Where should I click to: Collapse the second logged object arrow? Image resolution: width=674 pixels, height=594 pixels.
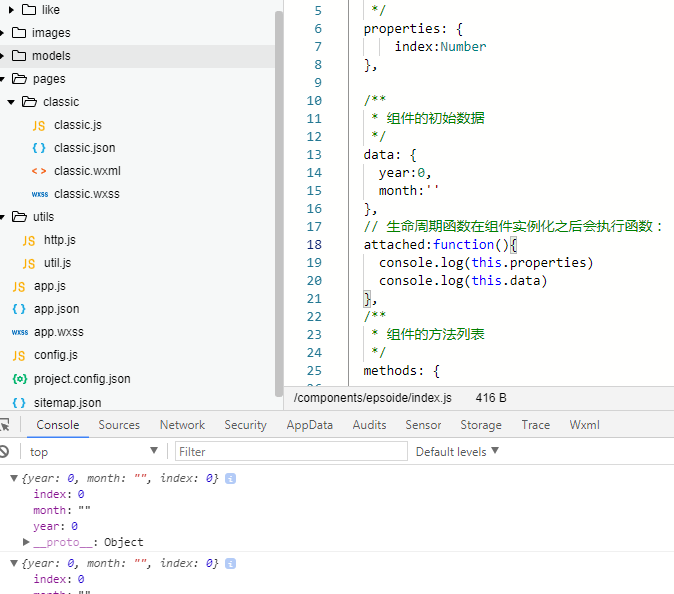14,563
